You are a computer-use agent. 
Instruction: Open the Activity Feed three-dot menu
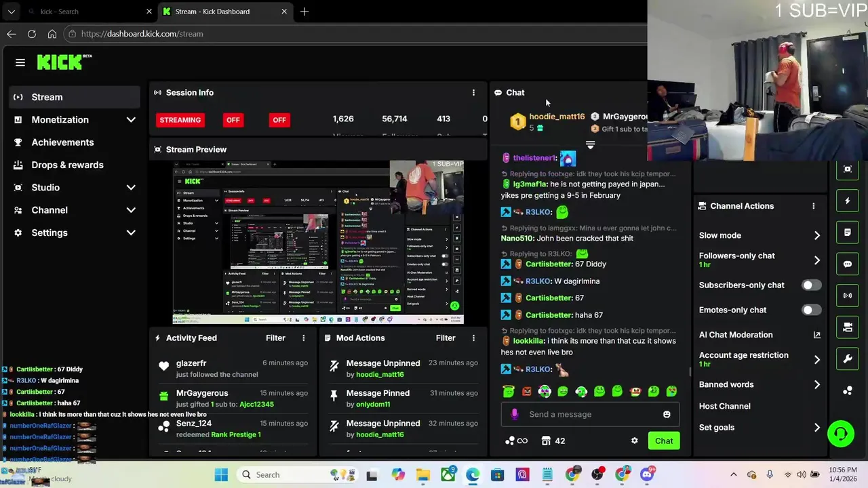pyautogui.click(x=304, y=338)
